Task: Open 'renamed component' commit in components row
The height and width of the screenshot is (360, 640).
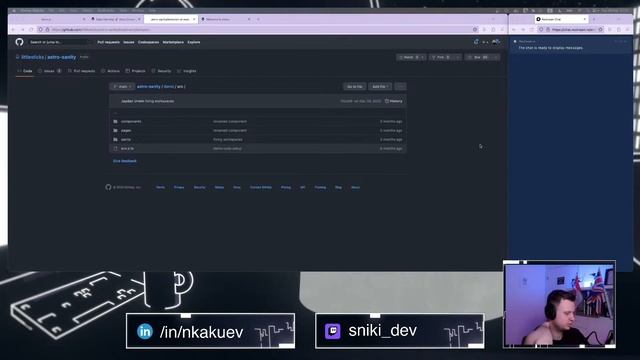Action: click(230, 122)
